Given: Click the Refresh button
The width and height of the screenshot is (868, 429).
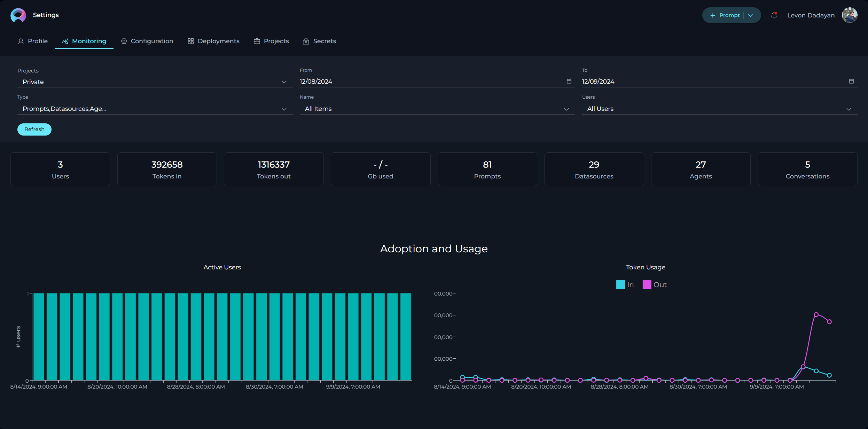Looking at the screenshot, I should pyautogui.click(x=34, y=129).
